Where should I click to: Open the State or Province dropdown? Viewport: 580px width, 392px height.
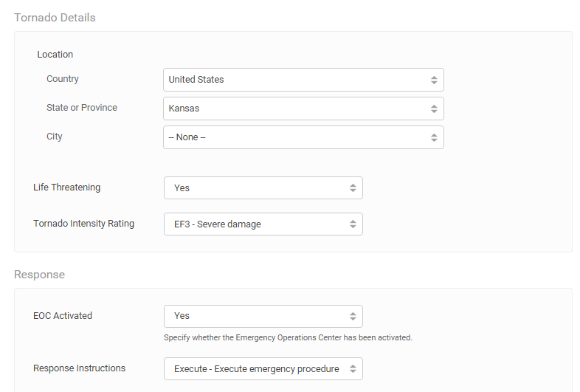coord(295,109)
